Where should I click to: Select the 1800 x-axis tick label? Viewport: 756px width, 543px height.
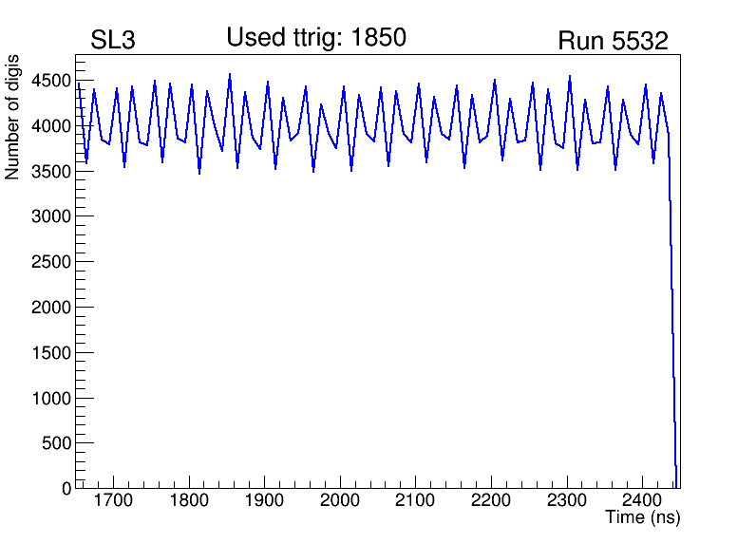pos(190,500)
